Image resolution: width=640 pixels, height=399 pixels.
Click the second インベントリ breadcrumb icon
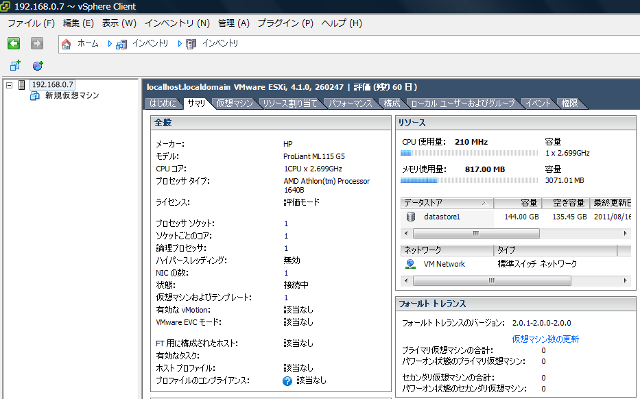pos(191,44)
